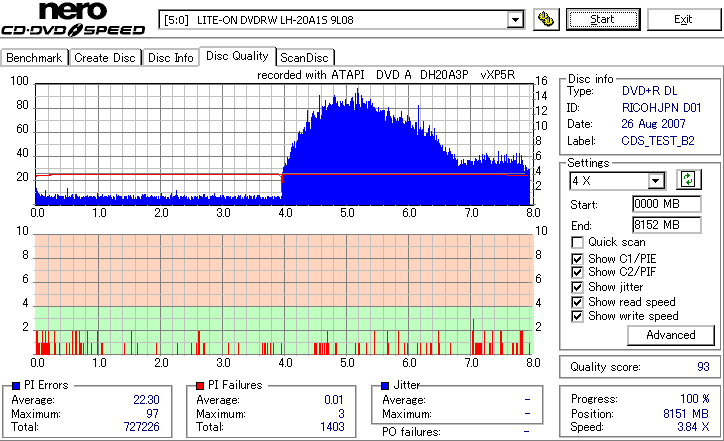
Task: Click the drive options icon beside Start
Action: (546, 19)
